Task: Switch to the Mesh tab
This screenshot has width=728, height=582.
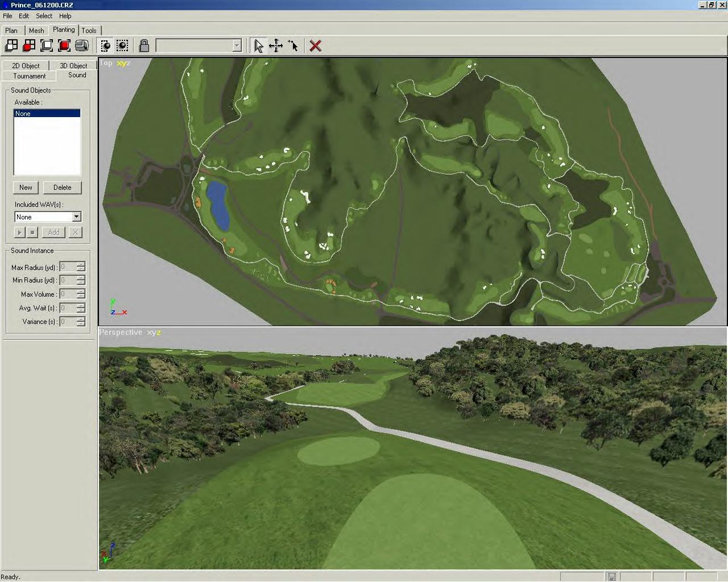Action: click(36, 30)
